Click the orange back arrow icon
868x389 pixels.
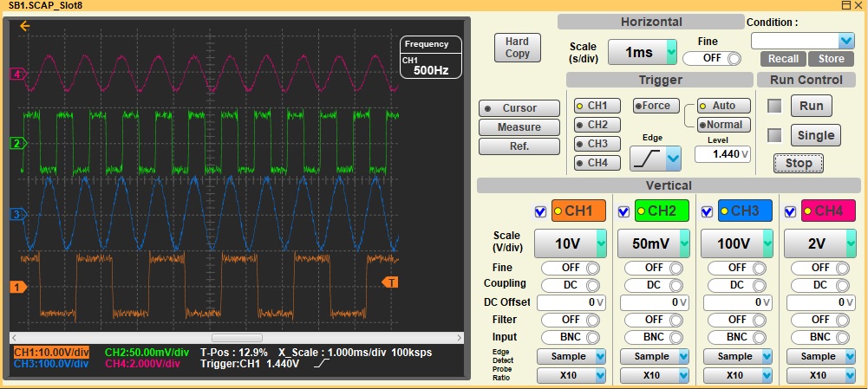pyautogui.click(x=24, y=26)
